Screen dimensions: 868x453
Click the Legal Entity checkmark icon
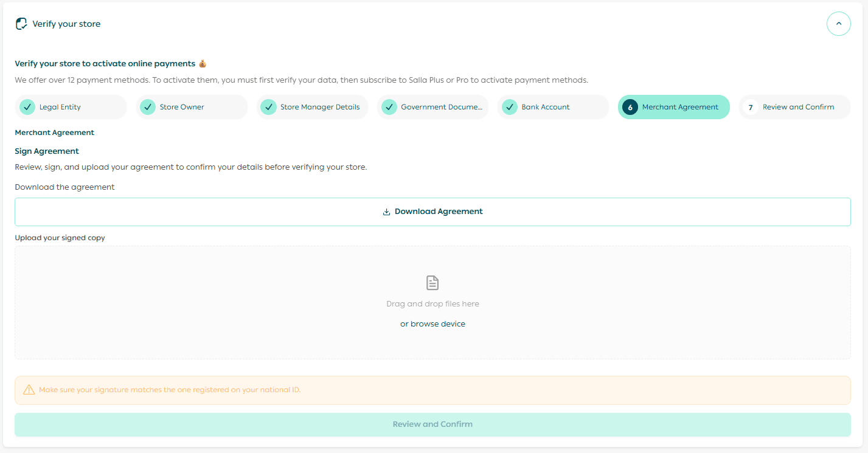click(x=27, y=107)
